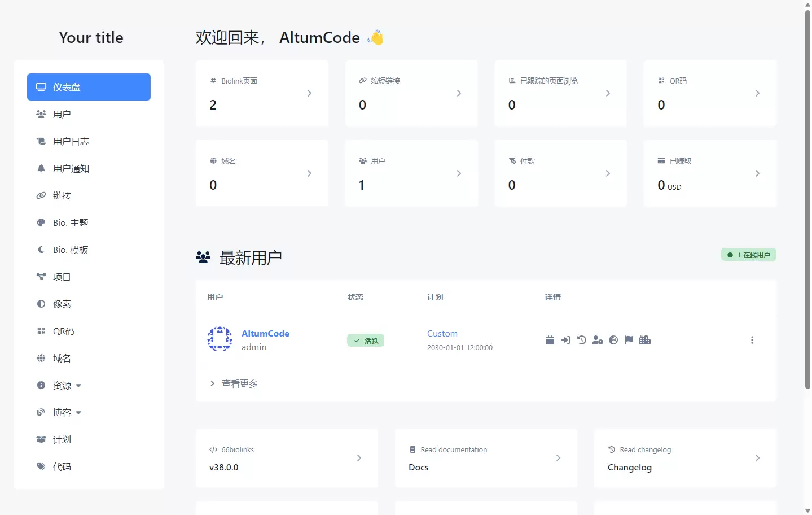
Task: Click the handshake-style icon beside 计划
Action: pos(41,439)
